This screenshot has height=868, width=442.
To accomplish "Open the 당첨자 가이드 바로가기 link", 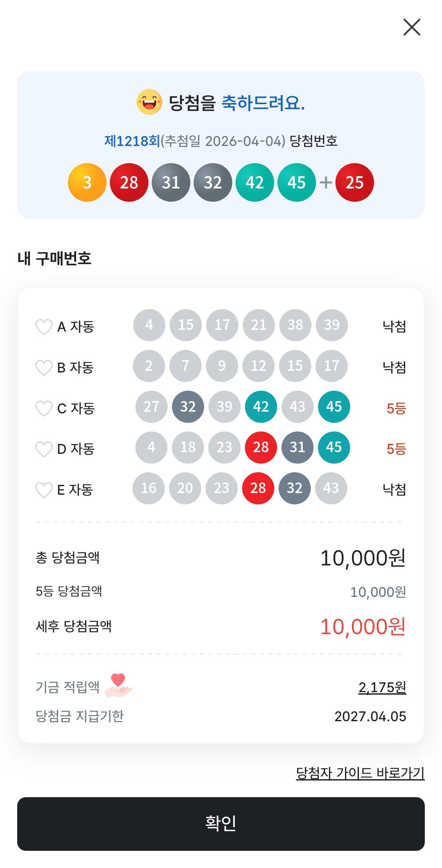I will 360,773.
